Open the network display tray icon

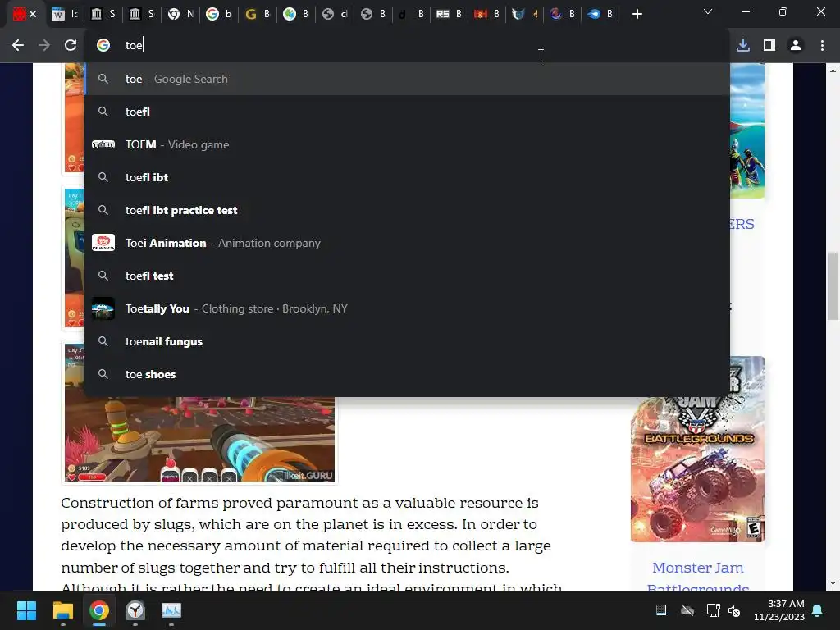tap(713, 610)
